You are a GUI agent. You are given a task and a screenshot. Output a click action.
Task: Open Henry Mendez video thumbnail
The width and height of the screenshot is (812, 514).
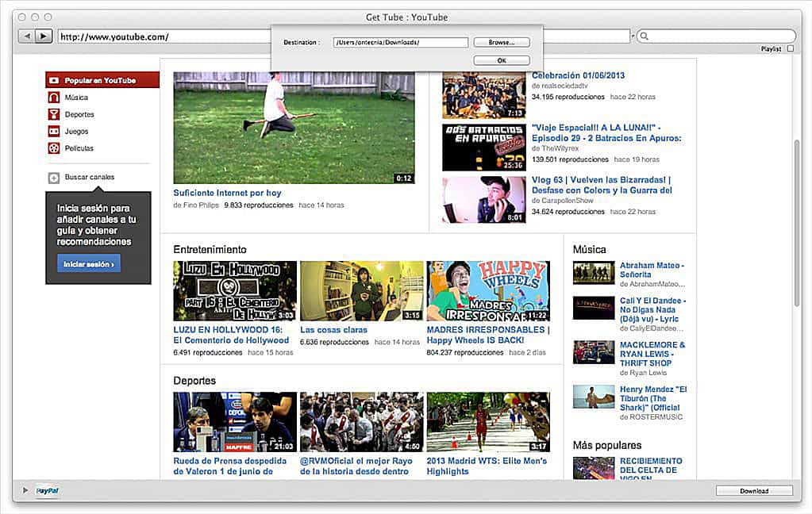[594, 397]
